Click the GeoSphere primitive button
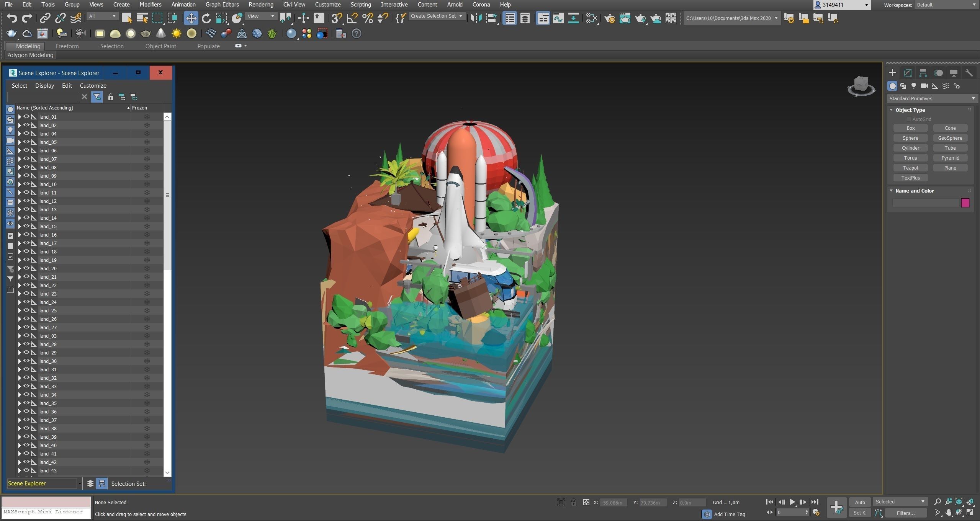This screenshot has height=521, width=980. click(950, 138)
